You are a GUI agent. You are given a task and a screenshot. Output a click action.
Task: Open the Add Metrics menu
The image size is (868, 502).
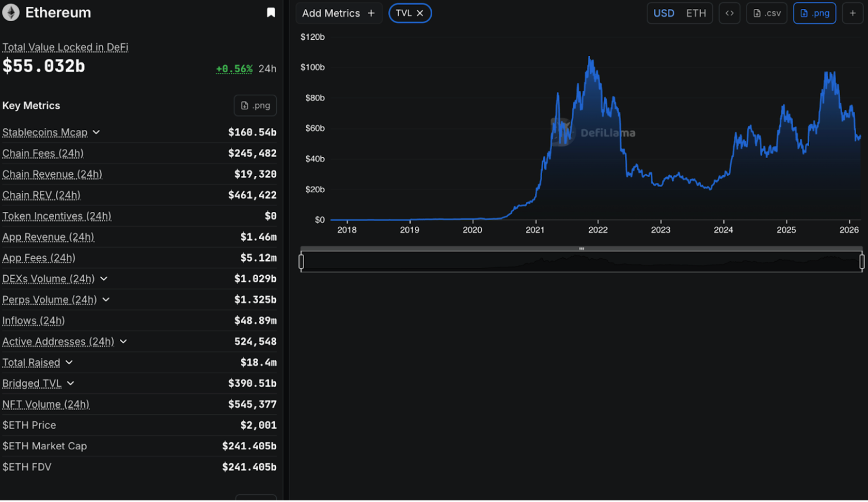tap(339, 13)
